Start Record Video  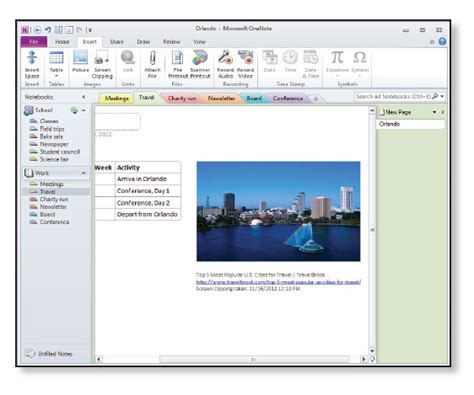click(x=246, y=65)
